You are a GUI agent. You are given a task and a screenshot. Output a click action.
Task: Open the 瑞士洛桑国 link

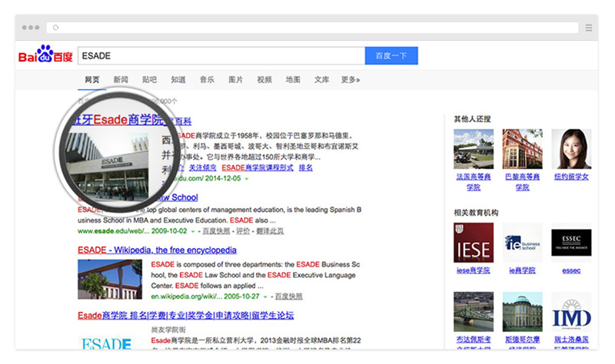click(x=571, y=339)
